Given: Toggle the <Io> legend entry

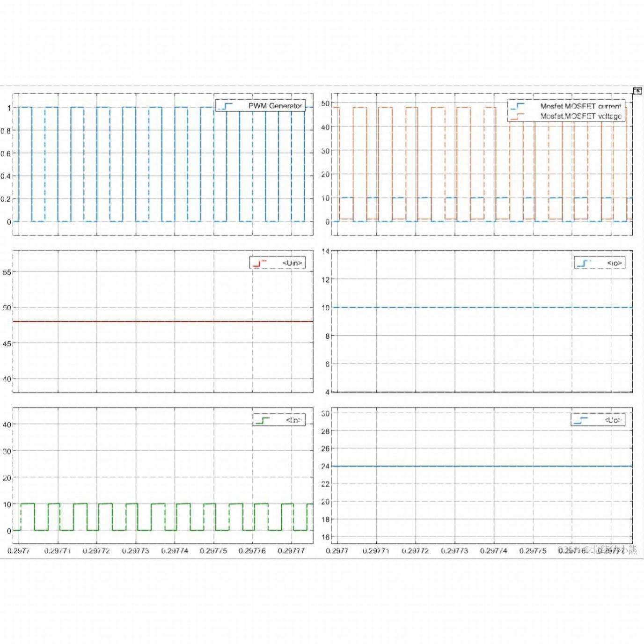Looking at the screenshot, I should tap(600, 263).
